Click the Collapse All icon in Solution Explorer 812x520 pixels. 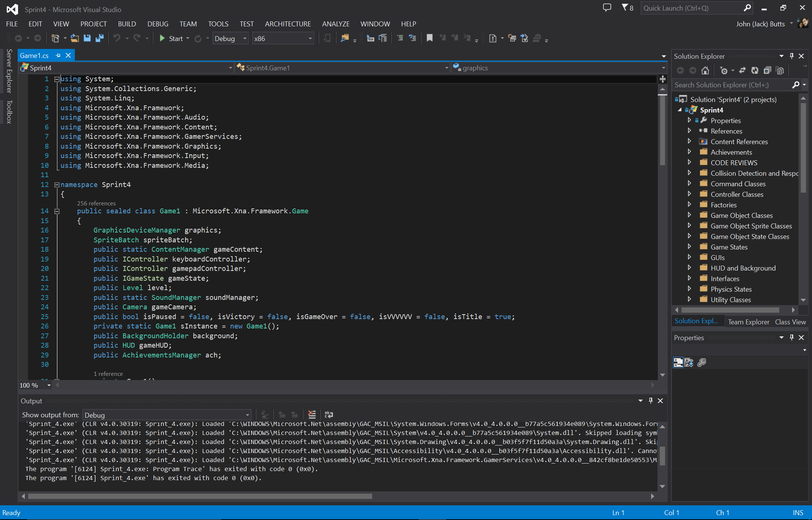(767, 70)
